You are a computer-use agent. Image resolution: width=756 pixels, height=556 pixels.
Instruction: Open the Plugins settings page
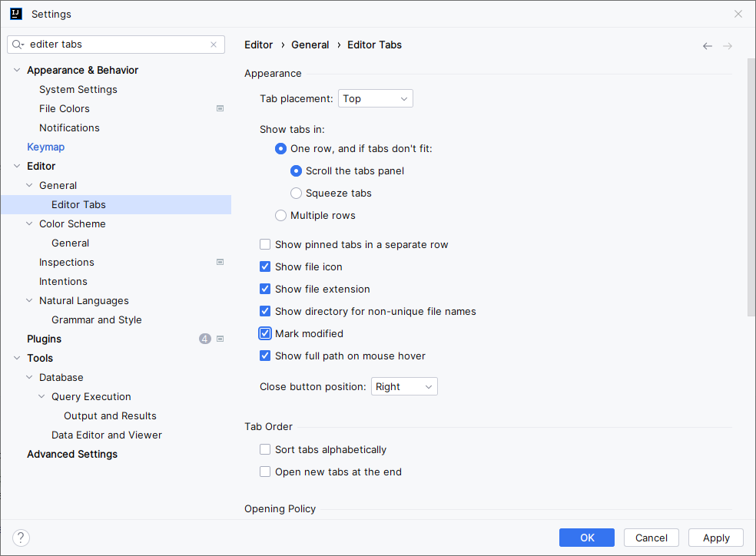click(x=44, y=339)
